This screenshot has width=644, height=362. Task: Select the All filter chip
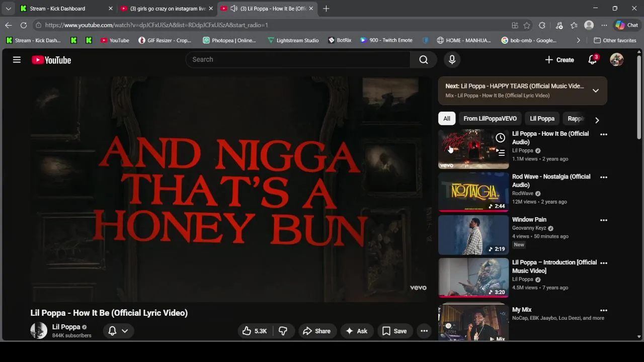447,119
